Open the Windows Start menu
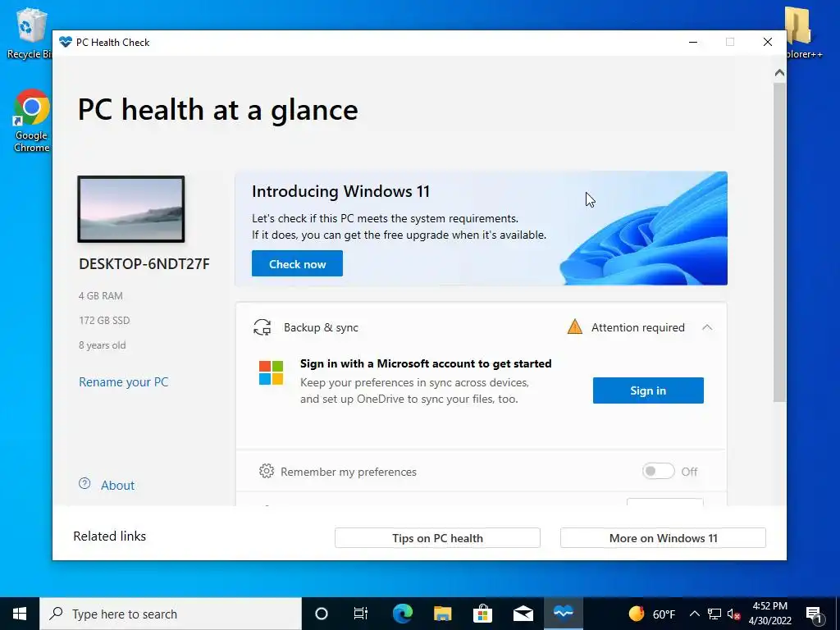 (x=20, y=614)
